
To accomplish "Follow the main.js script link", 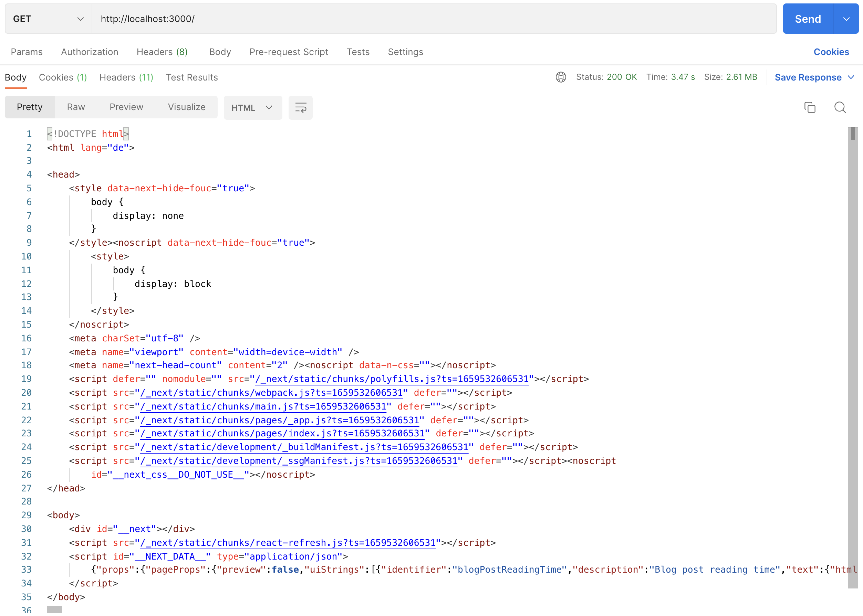I will pyautogui.click(x=263, y=406).
